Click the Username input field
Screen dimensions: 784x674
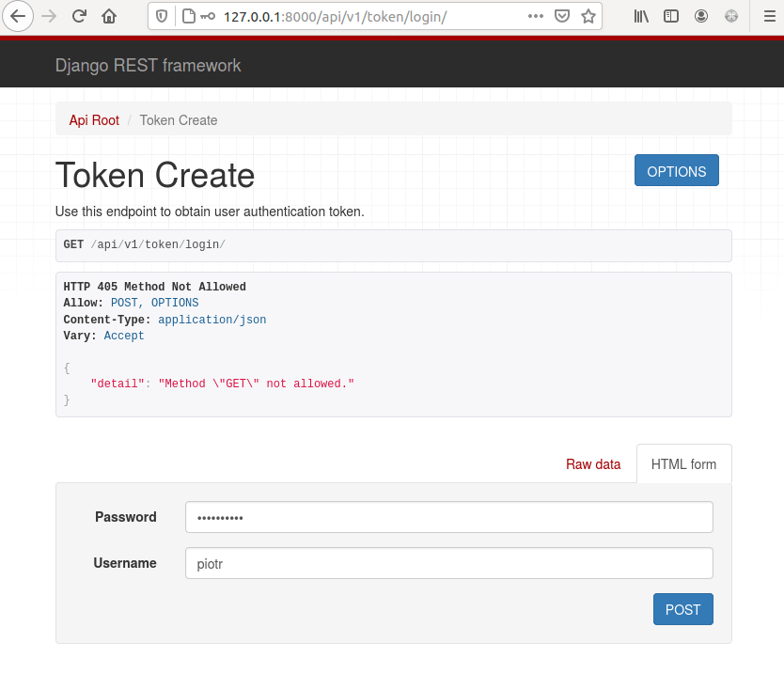coord(448,563)
